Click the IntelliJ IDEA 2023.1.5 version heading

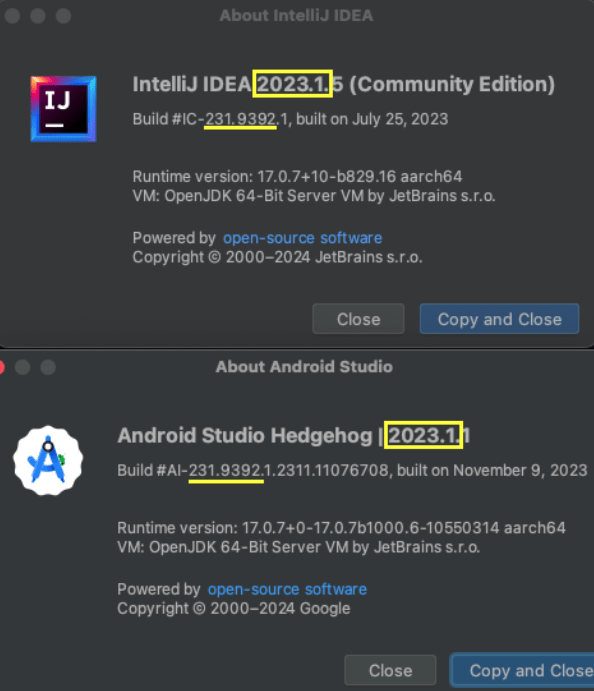pos(344,84)
